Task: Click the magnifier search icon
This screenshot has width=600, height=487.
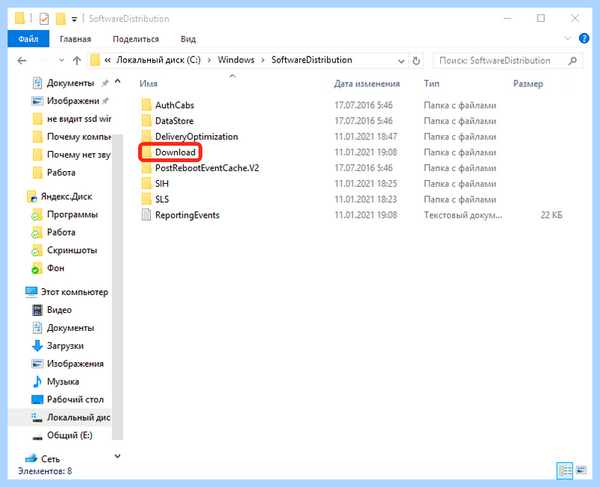Action: click(573, 60)
